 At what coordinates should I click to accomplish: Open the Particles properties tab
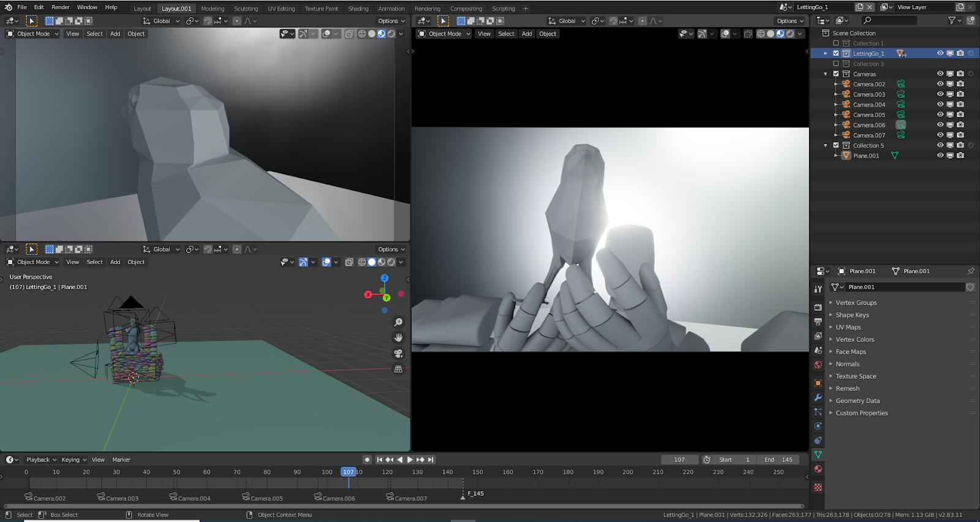point(818,412)
